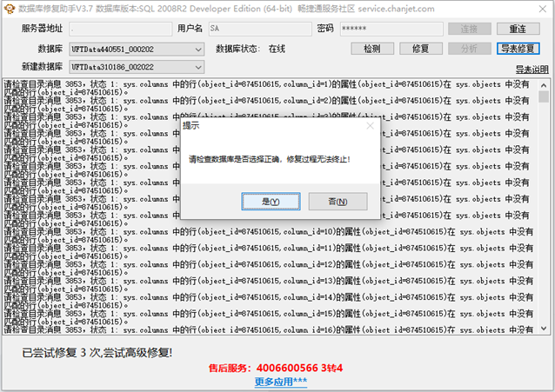The image size is (555, 392).
Task: Click the log scrollbar thumb
Action: tap(544, 96)
